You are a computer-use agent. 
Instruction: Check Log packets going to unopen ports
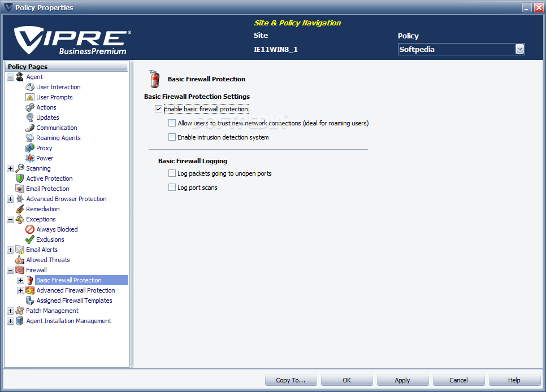click(x=172, y=173)
